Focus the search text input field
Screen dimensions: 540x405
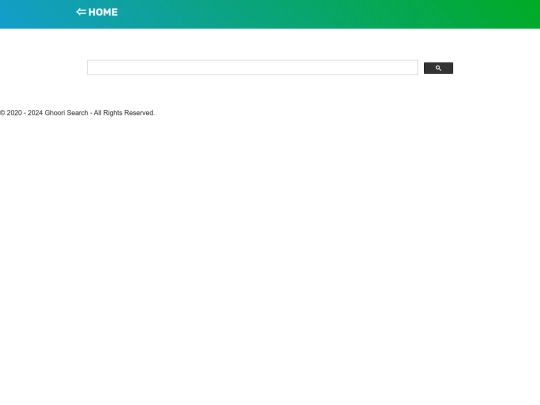(252, 68)
